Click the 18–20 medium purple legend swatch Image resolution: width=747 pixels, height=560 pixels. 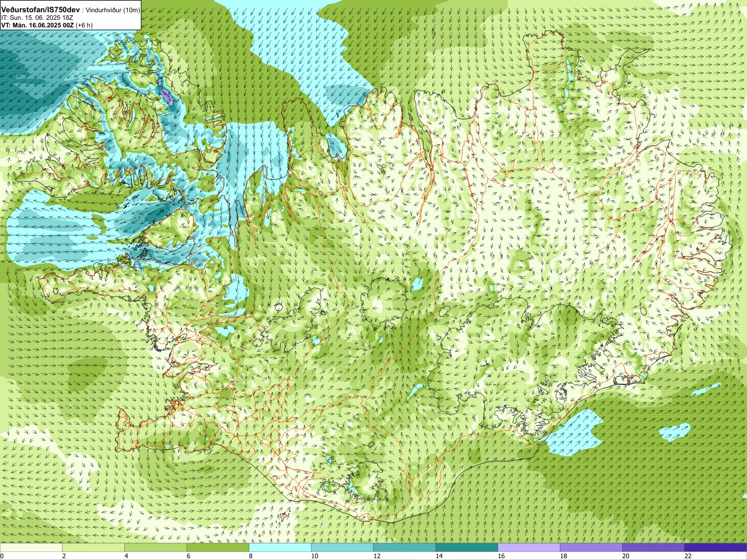(591, 548)
